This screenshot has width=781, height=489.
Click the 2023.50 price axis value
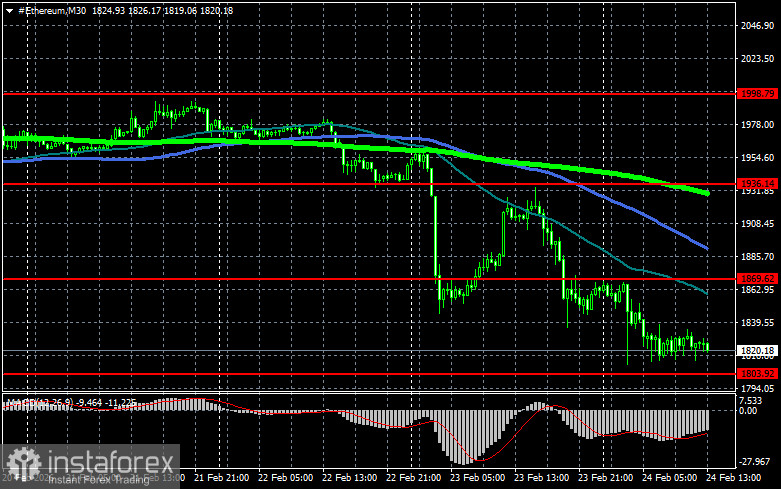coord(757,59)
